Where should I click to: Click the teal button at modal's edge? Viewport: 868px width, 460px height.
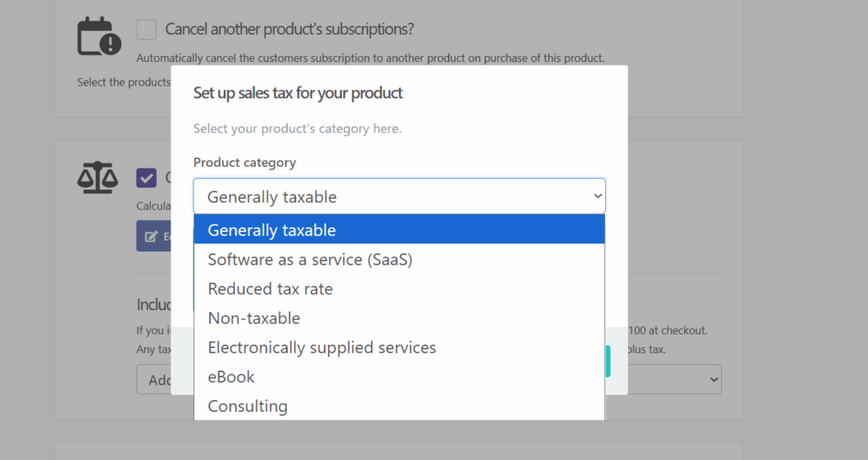point(608,361)
